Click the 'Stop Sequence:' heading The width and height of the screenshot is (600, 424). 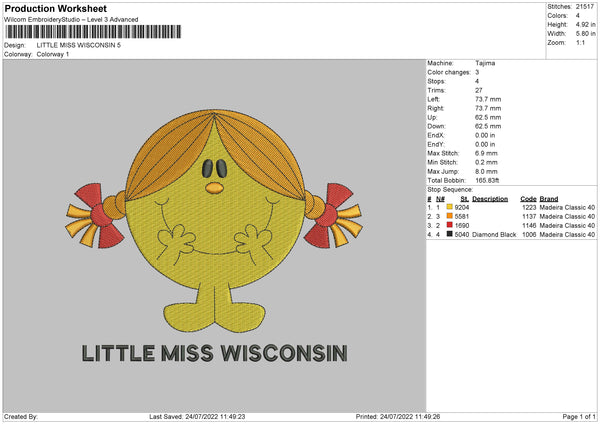tap(450, 190)
